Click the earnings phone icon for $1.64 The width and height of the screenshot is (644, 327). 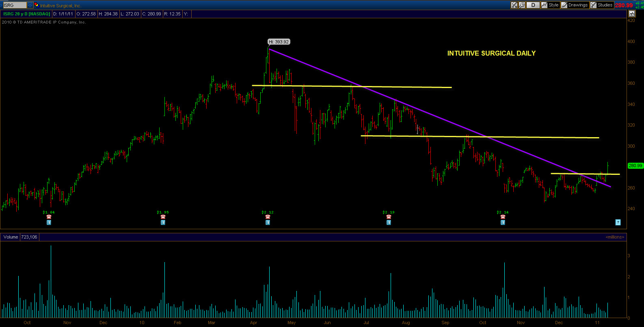[49, 217]
